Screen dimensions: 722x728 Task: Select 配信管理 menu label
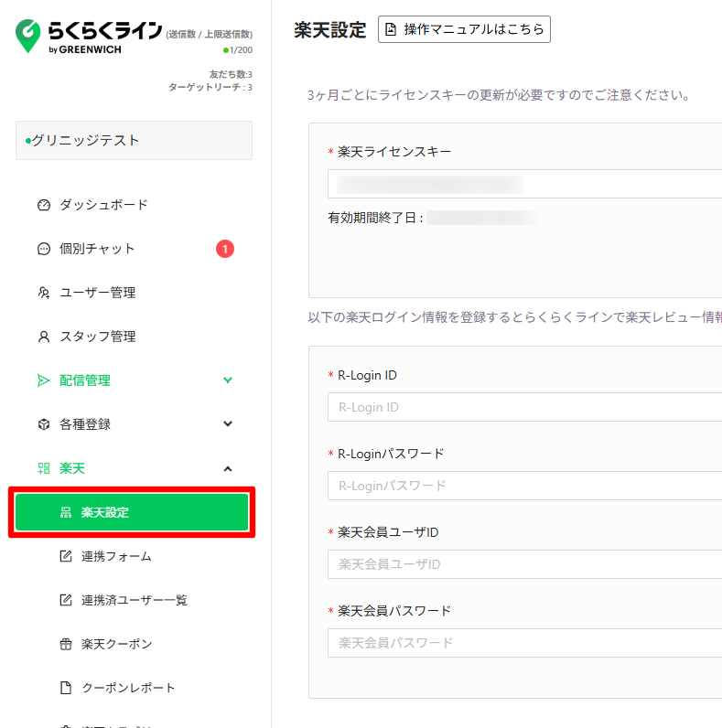85,380
